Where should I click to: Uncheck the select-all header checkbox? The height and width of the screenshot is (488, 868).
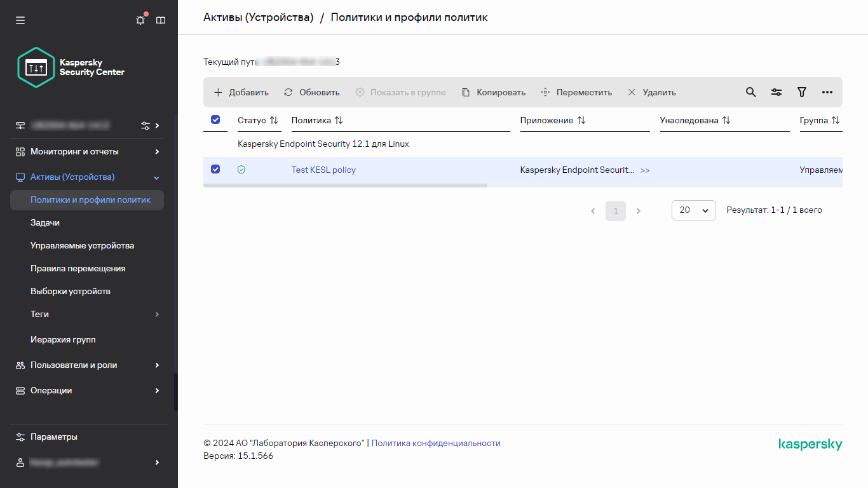215,119
